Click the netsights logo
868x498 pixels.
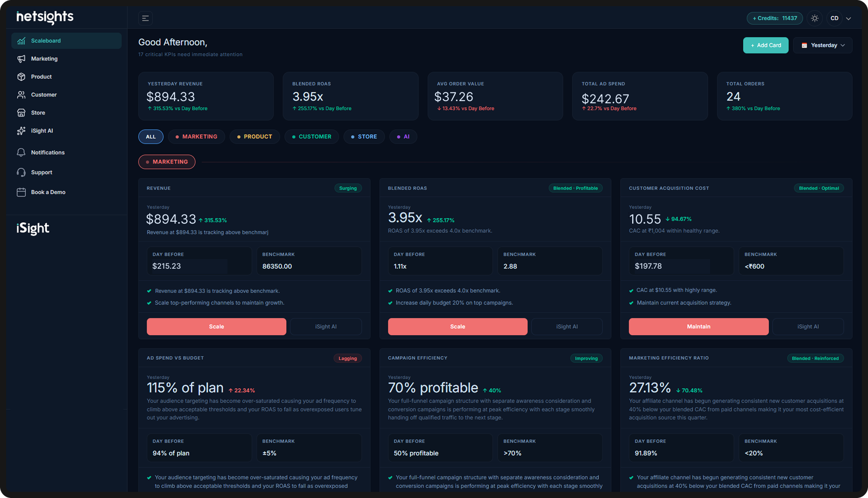(45, 17)
